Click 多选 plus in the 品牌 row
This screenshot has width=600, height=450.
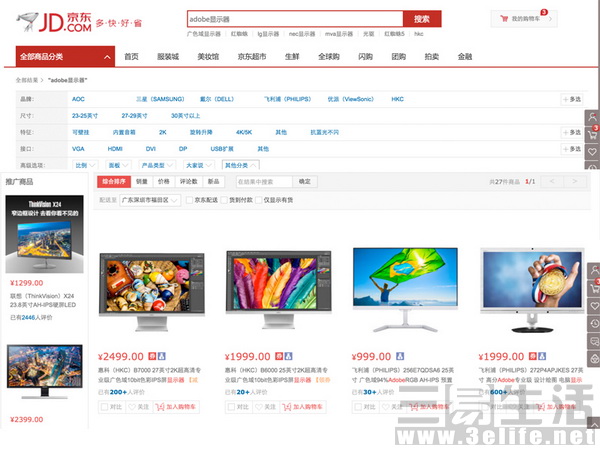click(x=572, y=99)
